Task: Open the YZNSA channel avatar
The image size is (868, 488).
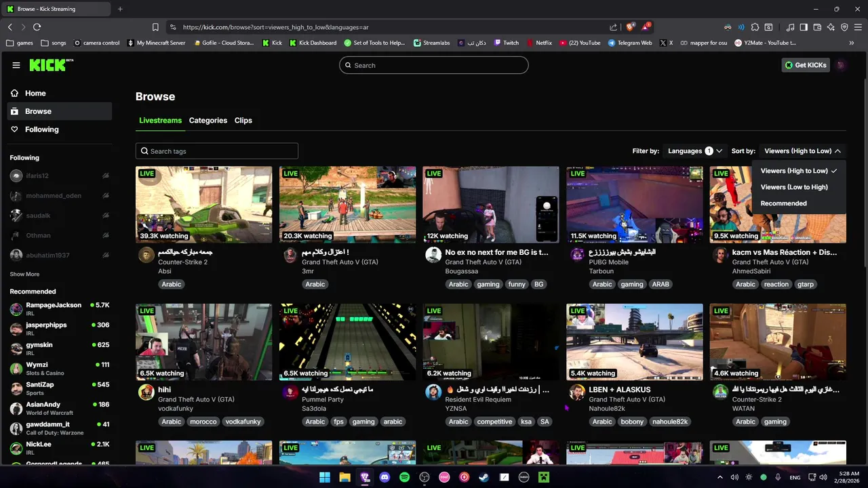Action: [433, 392]
